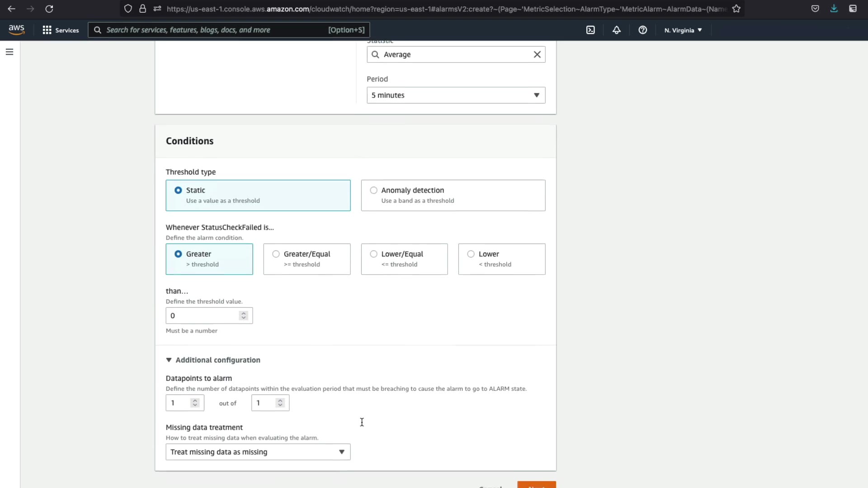Open the Missing data treatment dropdown
The height and width of the screenshot is (488, 868).
tap(258, 452)
